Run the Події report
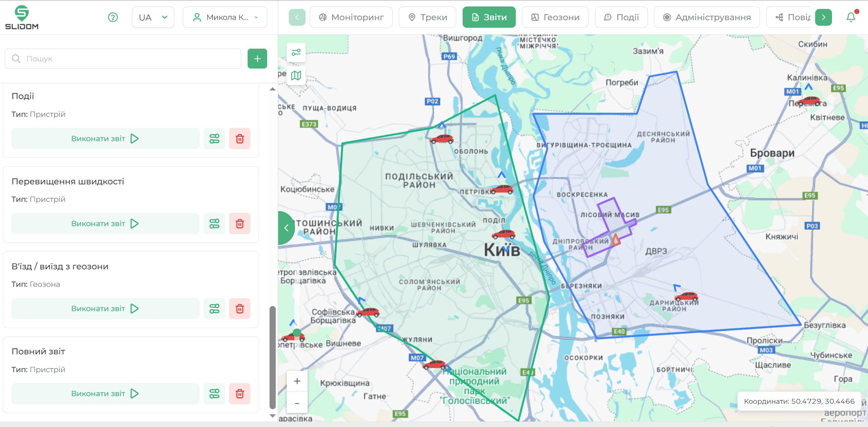Image resolution: width=868 pixels, height=427 pixels. pyautogui.click(x=105, y=138)
